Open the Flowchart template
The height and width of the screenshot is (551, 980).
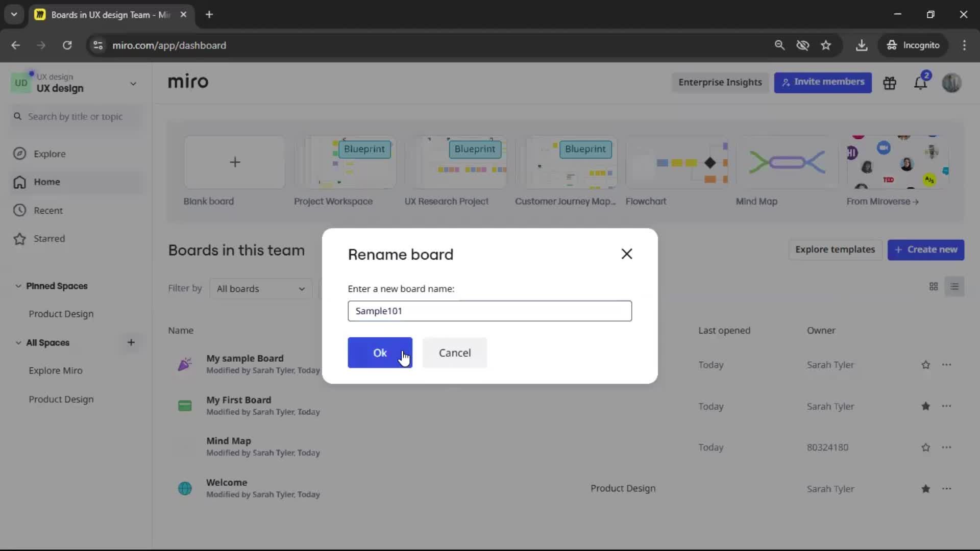(x=677, y=162)
